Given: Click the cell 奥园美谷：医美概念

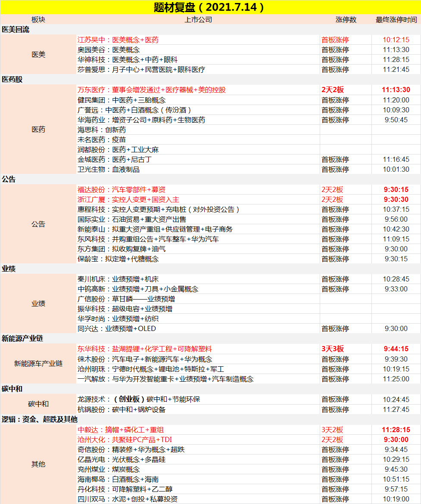Looking at the screenshot, I should pos(198,50).
